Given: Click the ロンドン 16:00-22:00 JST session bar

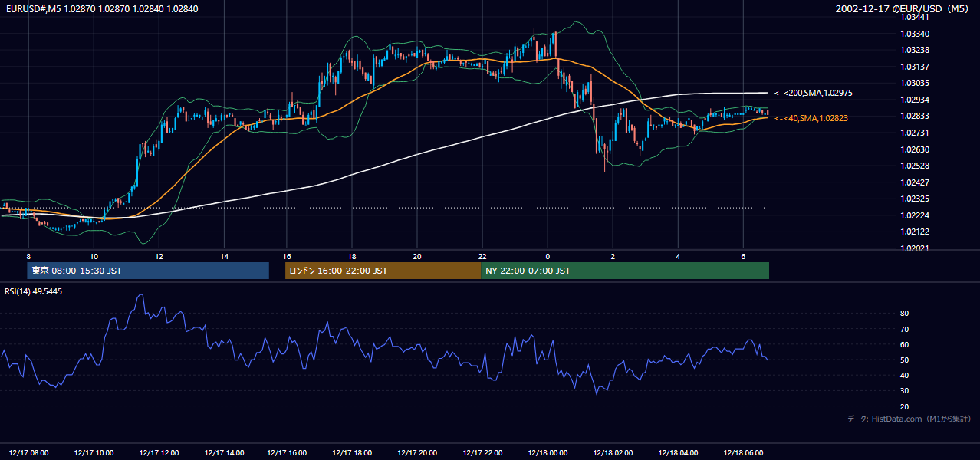Looking at the screenshot, I should tap(383, 271).
